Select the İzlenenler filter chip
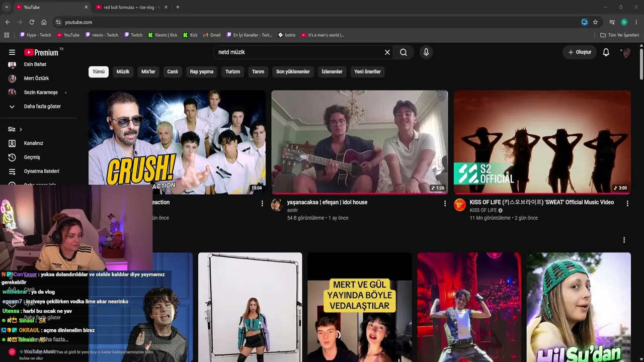Image resolution: width=644 pixels, height=362 pixels. coord(332,72)
